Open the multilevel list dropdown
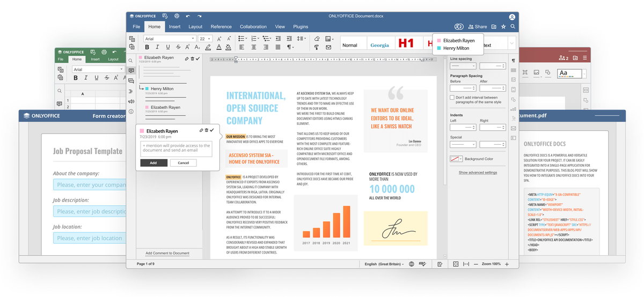The image size is (644, 297). pos(272,39)
